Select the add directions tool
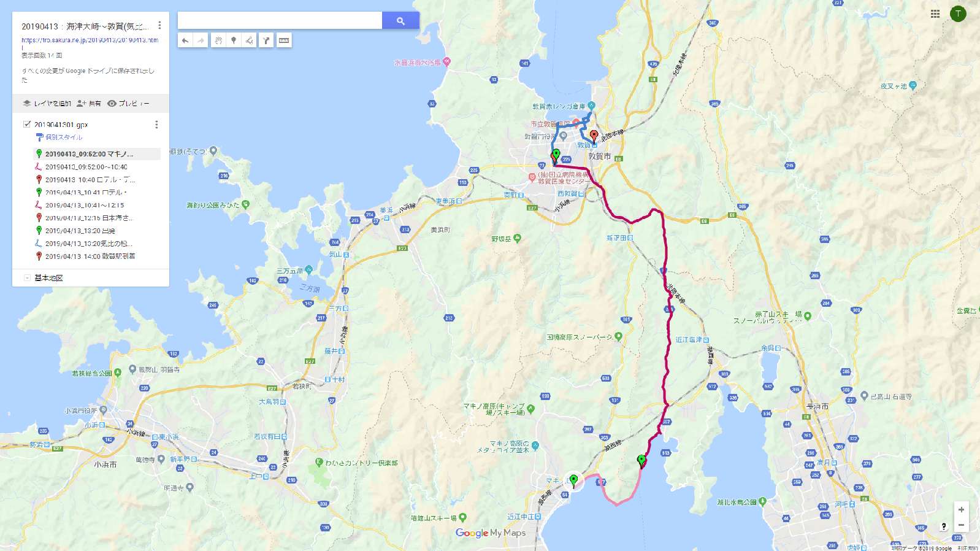 pyautogui.click(x=266, y=40)
